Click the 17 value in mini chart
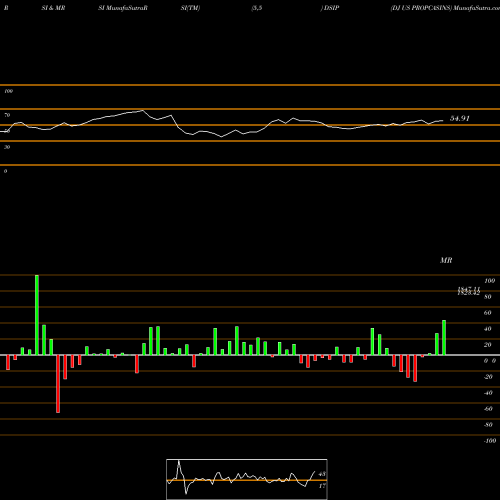 click(322, 486)
